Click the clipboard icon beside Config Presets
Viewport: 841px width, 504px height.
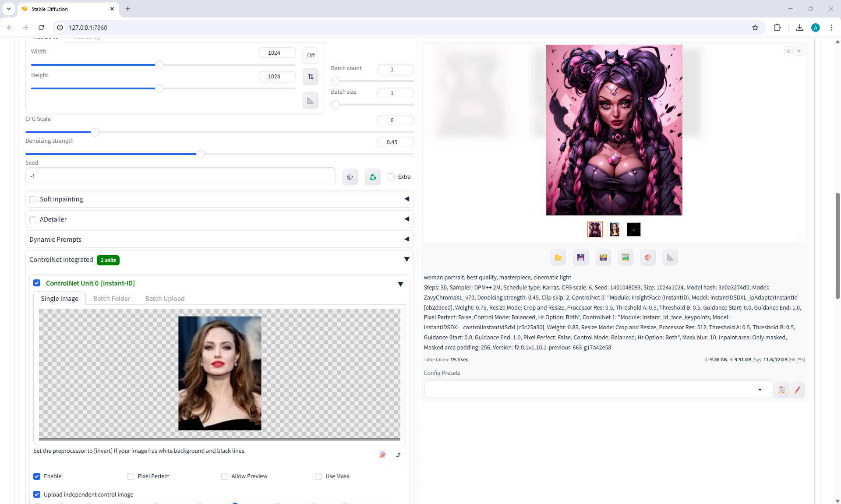[781, 390]
